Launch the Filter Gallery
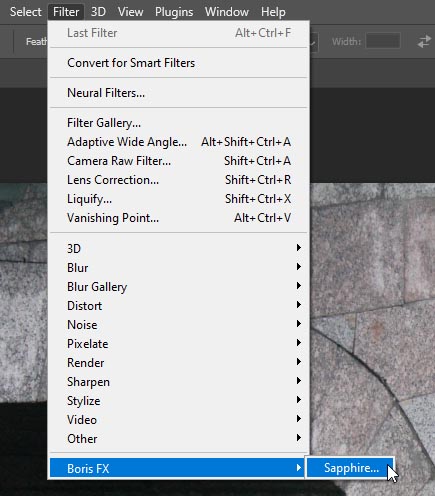 (x=179, y=123)
